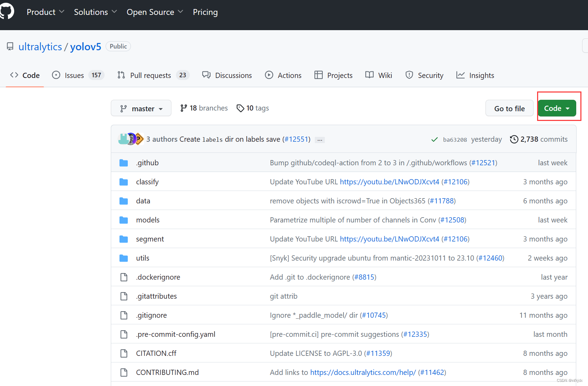Click the Go to file button
The height and width of the screenshot is (386, 588).
pyautogui.click(x=509, y=108)
